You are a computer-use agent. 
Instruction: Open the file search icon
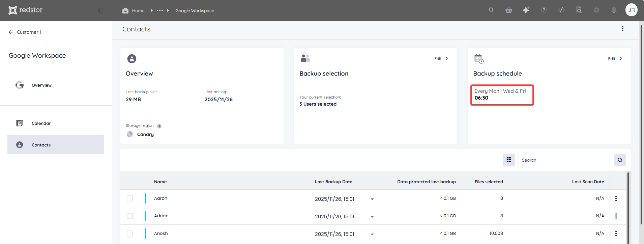click(579, 10)
